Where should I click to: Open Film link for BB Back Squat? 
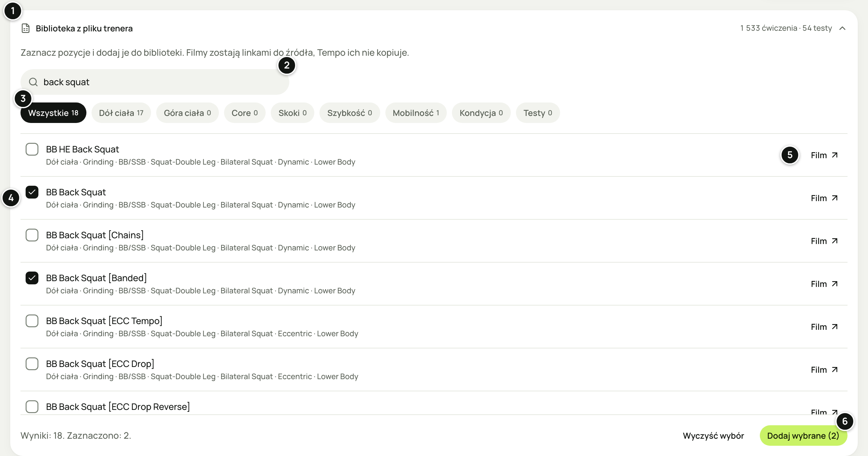click(824, 198)
